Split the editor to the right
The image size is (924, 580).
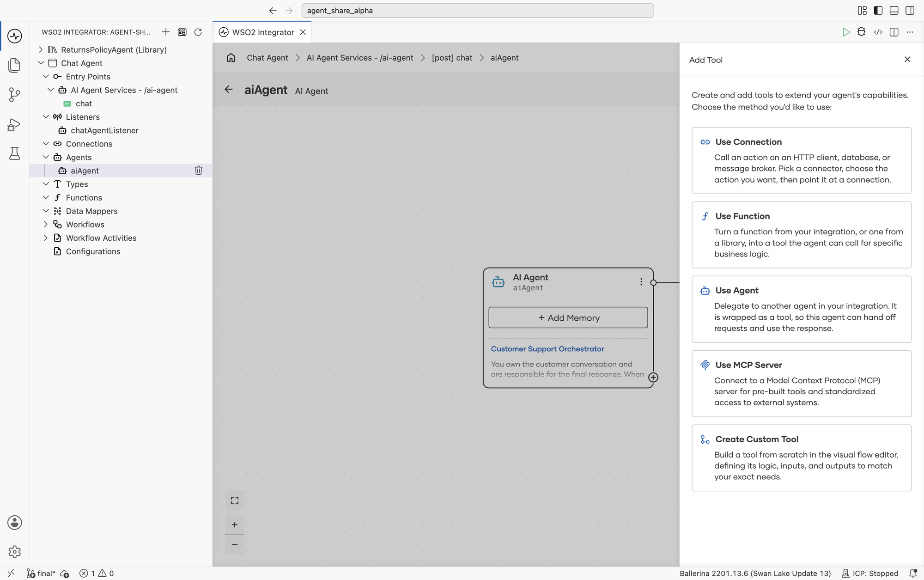tap(894, 32)
